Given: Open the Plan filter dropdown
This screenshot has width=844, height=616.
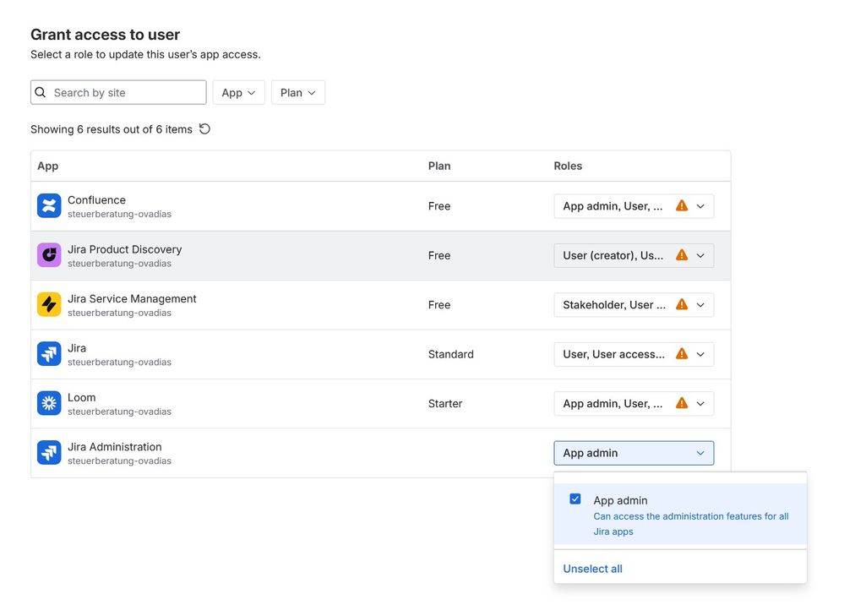Looking at the screenshot, I should pos(297,93).
